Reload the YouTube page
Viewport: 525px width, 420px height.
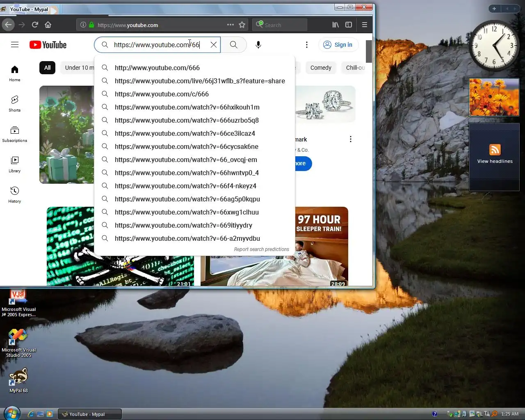[35, 25]
